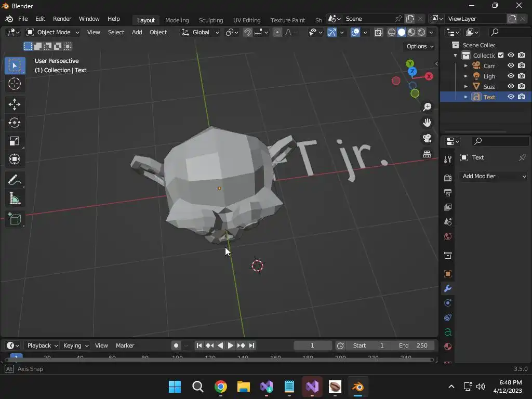Image resolution: width=532 pixels, height=399 pixels.
Task: Choose the Rotate tool
Action: pos(14,123)
